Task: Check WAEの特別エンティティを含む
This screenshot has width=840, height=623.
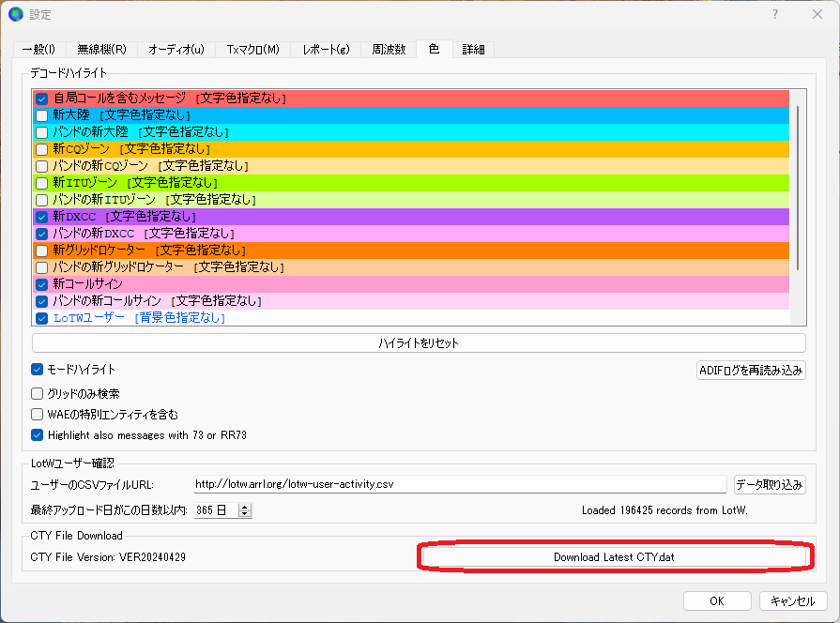Action: 37,414
